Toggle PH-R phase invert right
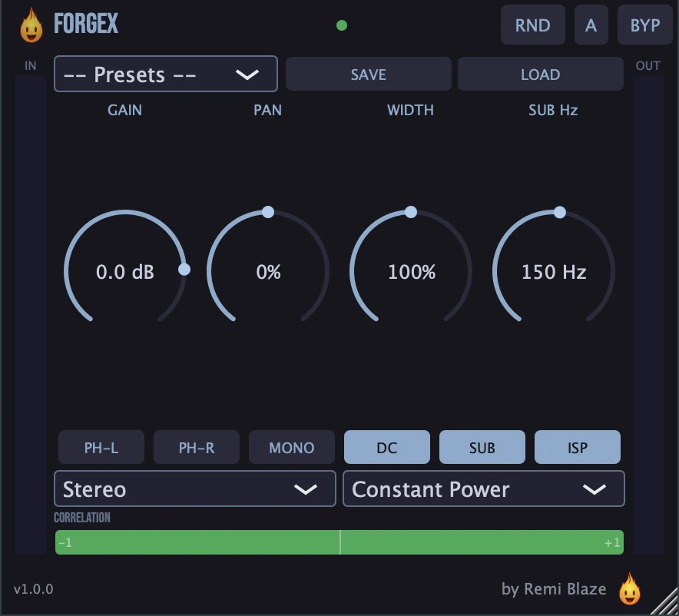 tap(197, 447)
